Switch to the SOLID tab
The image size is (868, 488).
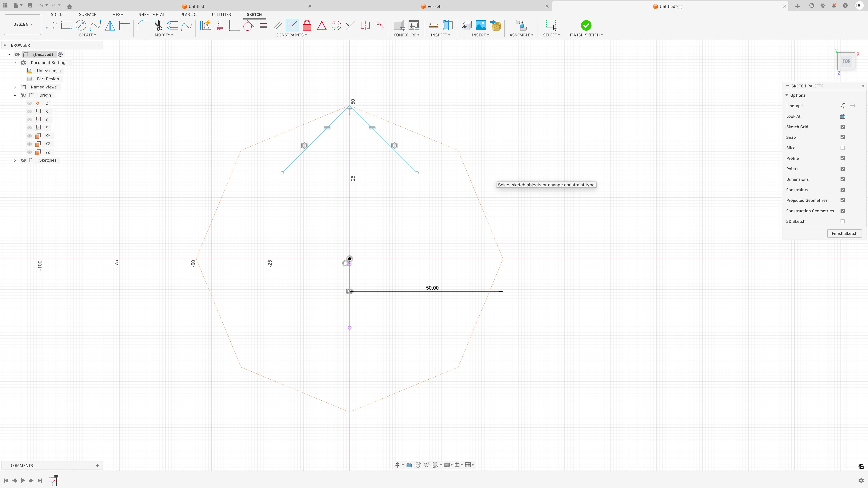[x=57, y=14]
